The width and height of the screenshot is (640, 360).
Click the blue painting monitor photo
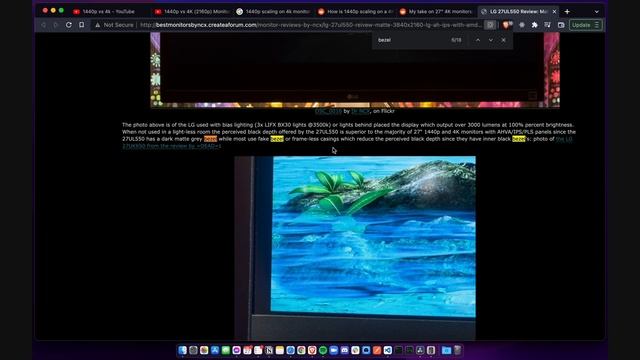[355, 248]
